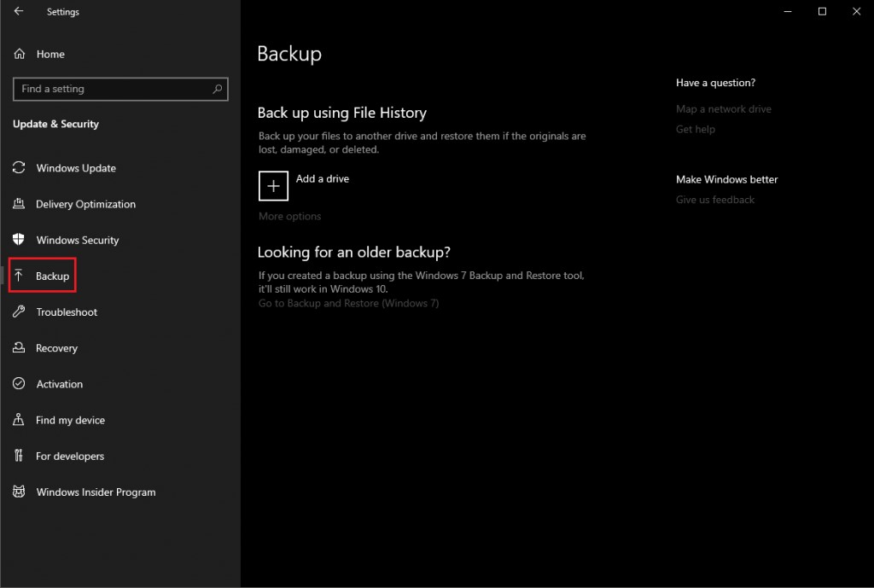Open the For developers section
The height and width of the screenshot is (588, 874).
click(x=69, y=457)
